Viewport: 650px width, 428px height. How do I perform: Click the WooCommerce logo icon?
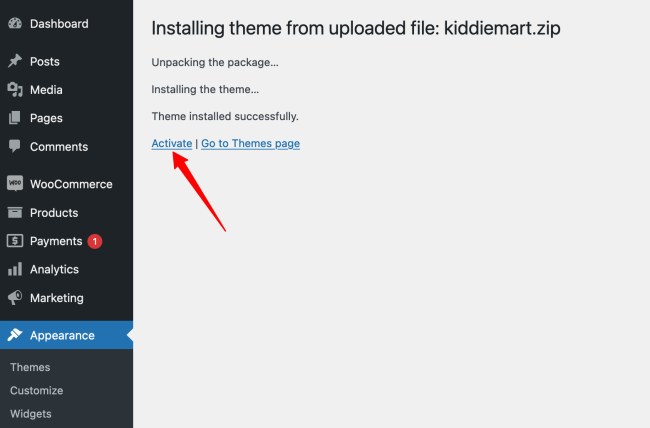pyautogui.click(x=15, y=184)
